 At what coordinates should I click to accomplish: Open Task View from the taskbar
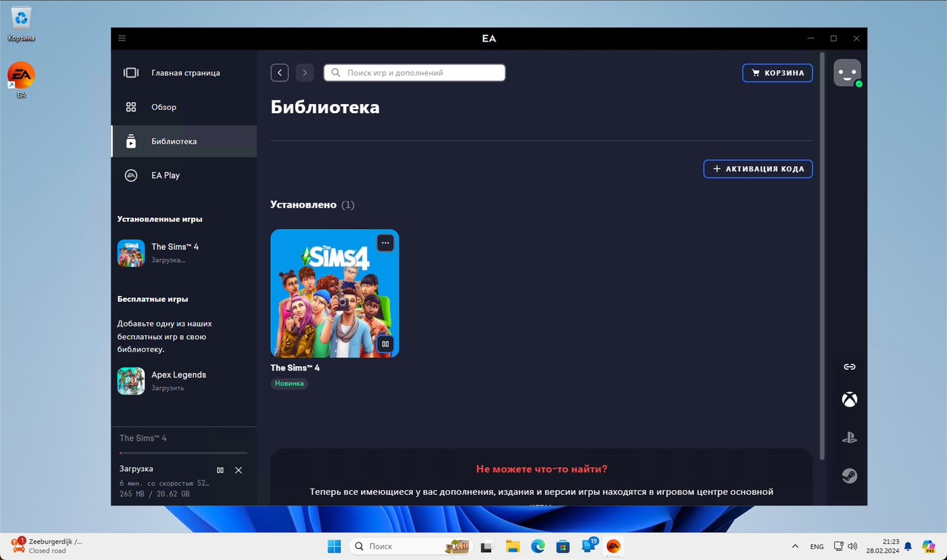click(x=486, y=547)
